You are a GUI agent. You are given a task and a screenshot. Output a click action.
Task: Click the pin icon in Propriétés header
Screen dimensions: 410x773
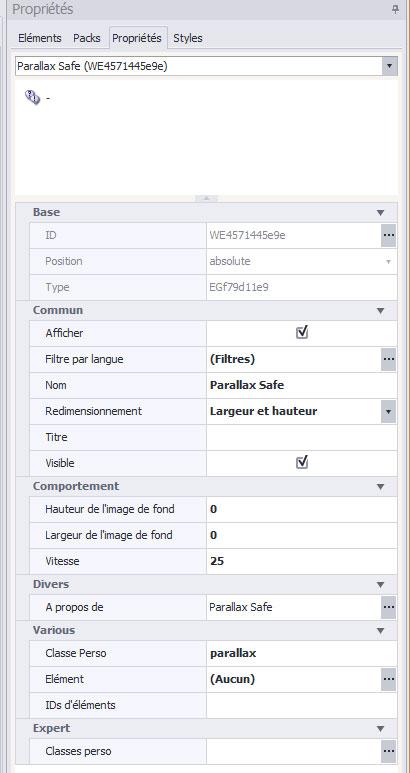click(395, 9)
